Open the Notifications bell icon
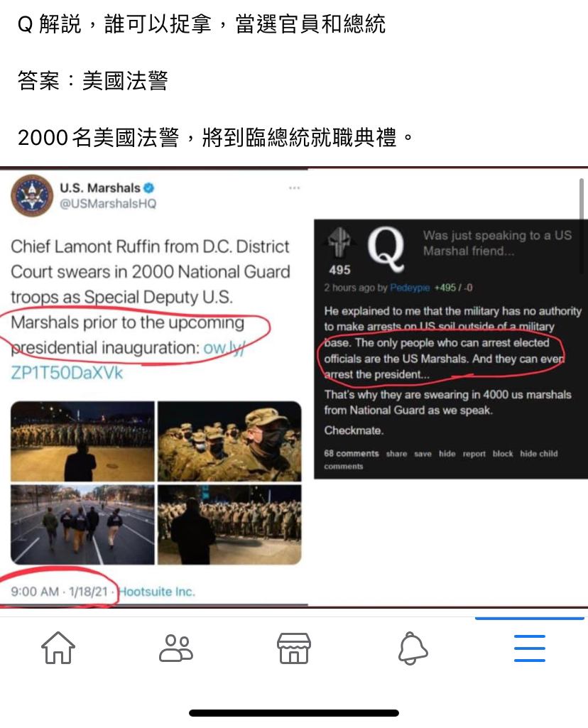 point(413,648)
